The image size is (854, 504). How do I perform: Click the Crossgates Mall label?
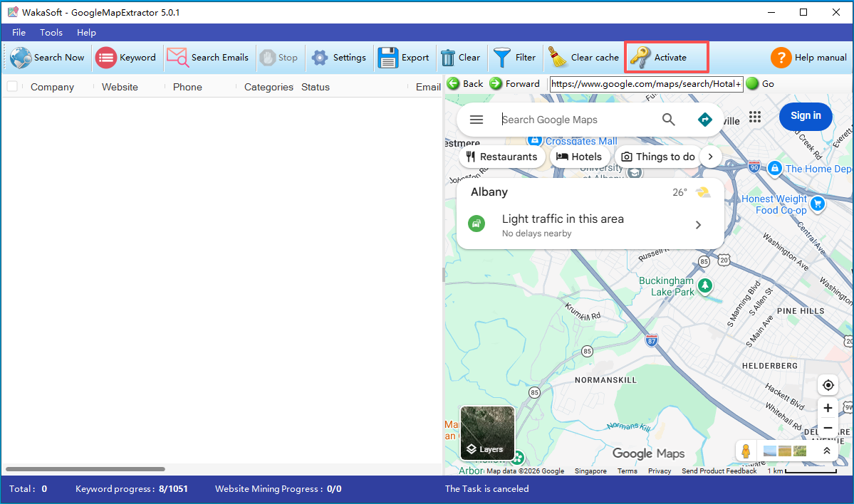[x=581, y=141]
